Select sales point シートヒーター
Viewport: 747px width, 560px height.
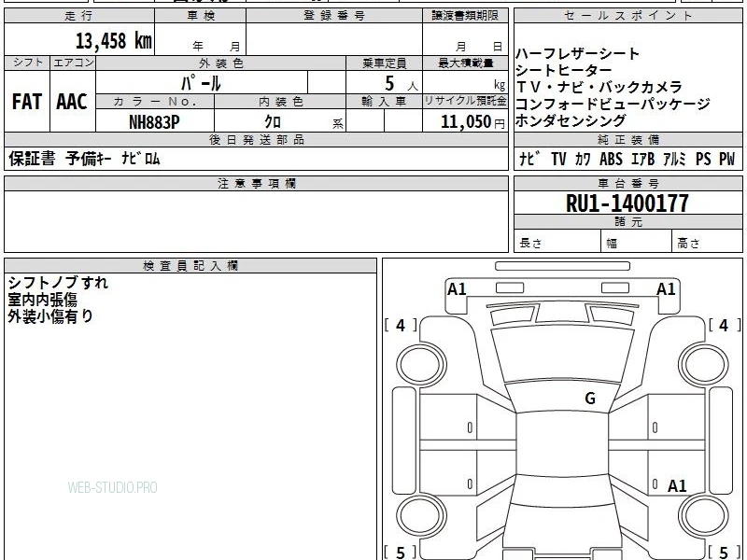(x=564, y=71)
